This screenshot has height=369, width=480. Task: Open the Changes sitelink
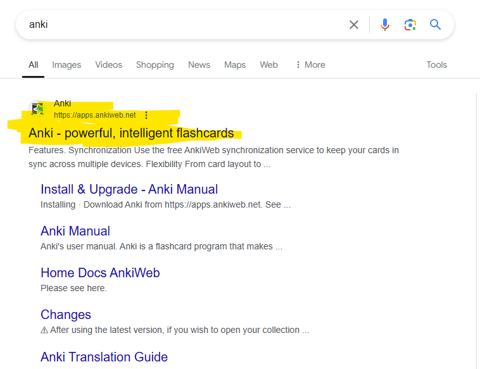click(66, 315)
